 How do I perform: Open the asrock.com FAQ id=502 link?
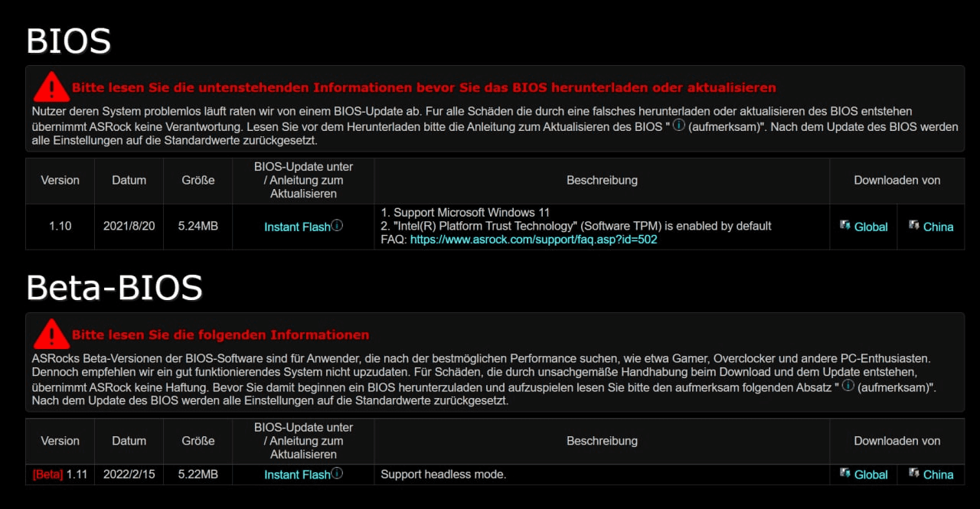534,240
